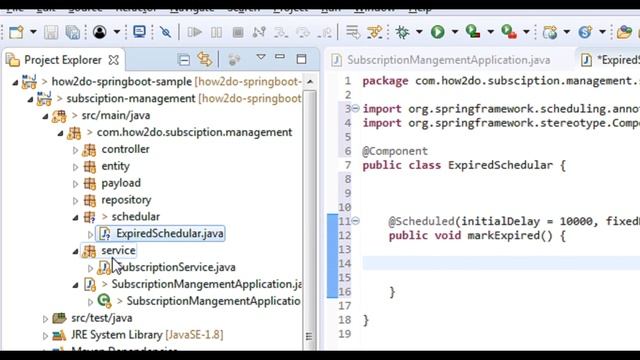Expand the src/test/java folder
This screenshot has height=360, width=640.
(45, 319)
